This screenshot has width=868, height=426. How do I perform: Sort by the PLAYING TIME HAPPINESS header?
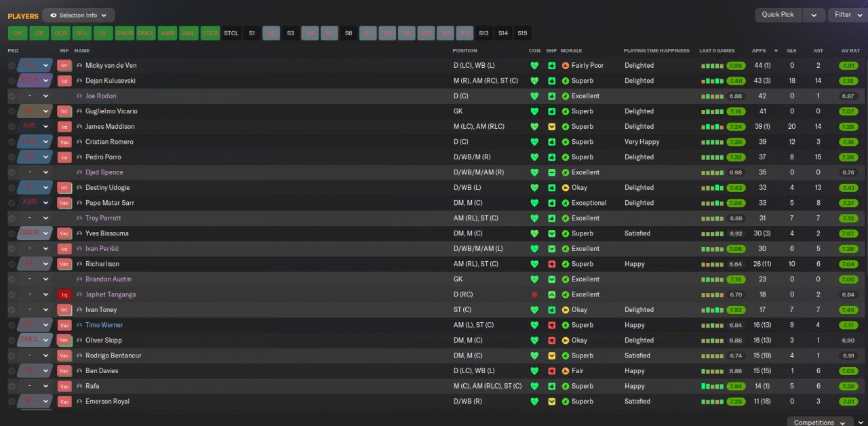click(x=656, y=51)
